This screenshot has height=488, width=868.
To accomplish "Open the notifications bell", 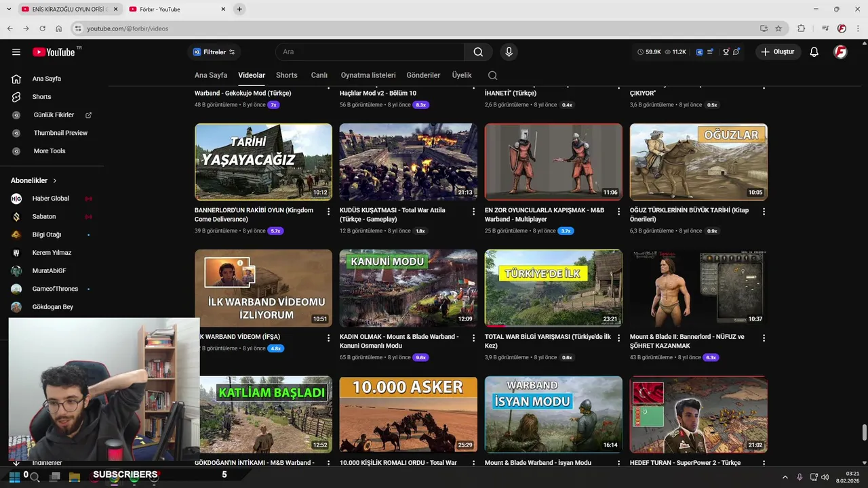I will point(814,52).
